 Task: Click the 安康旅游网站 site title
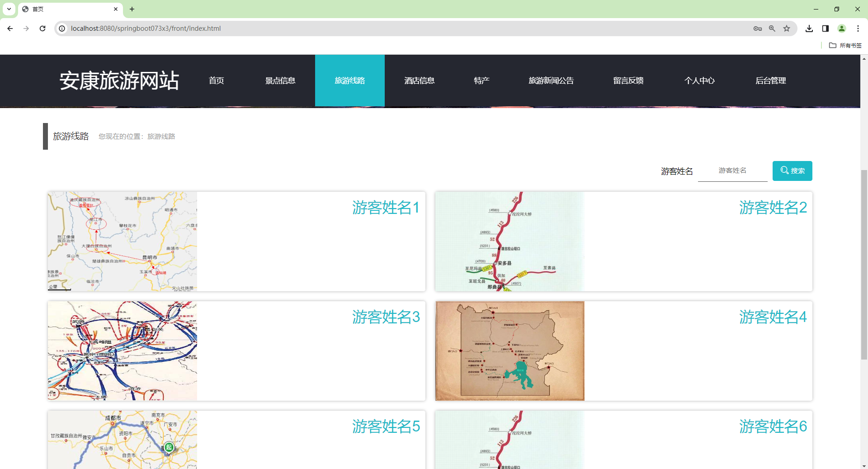coord(119,81)
